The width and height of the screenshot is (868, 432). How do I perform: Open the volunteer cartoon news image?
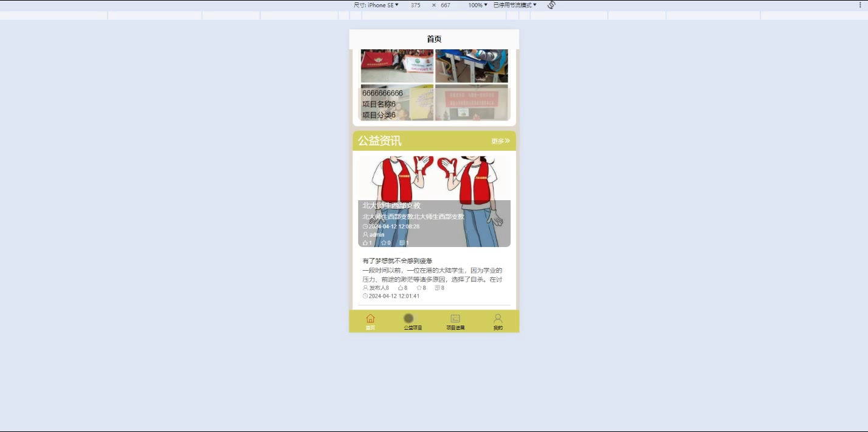[434, 201]
